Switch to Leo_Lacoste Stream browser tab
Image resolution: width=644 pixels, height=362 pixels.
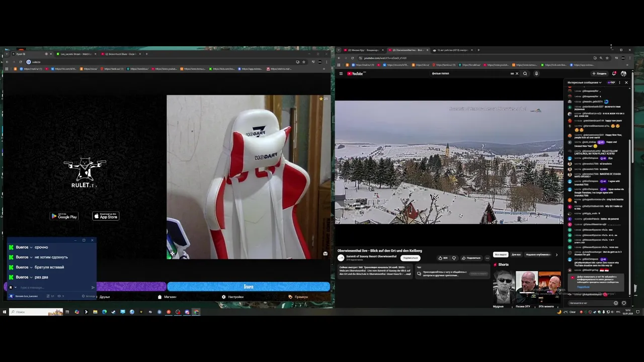point(76,54)
